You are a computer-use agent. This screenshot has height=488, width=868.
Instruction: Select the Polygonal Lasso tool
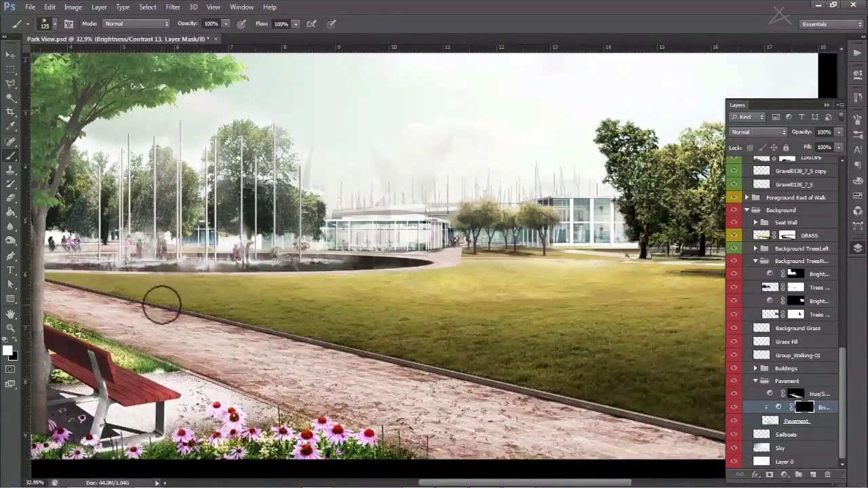[10, 83]
